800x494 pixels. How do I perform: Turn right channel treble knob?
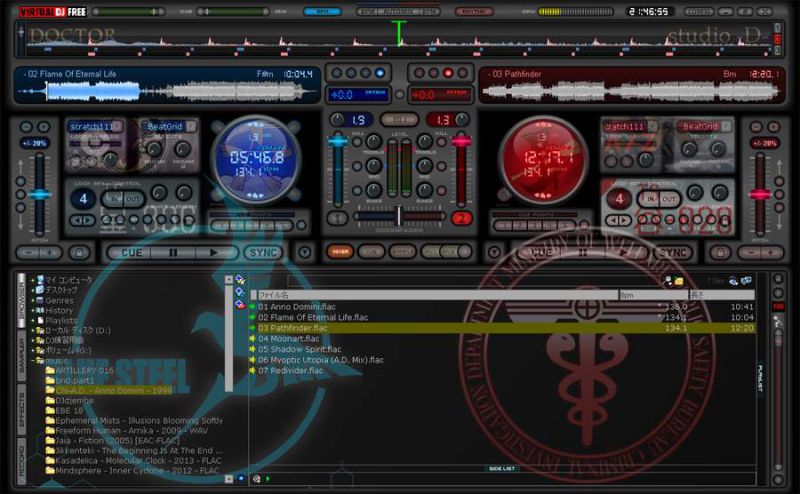coord(424,141)
